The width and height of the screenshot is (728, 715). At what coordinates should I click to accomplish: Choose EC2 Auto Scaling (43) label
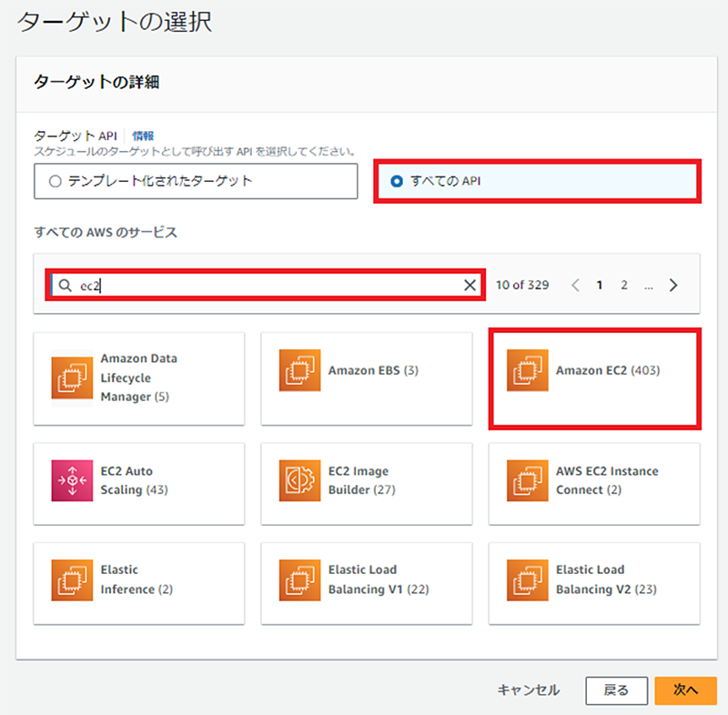pos(134,480)
